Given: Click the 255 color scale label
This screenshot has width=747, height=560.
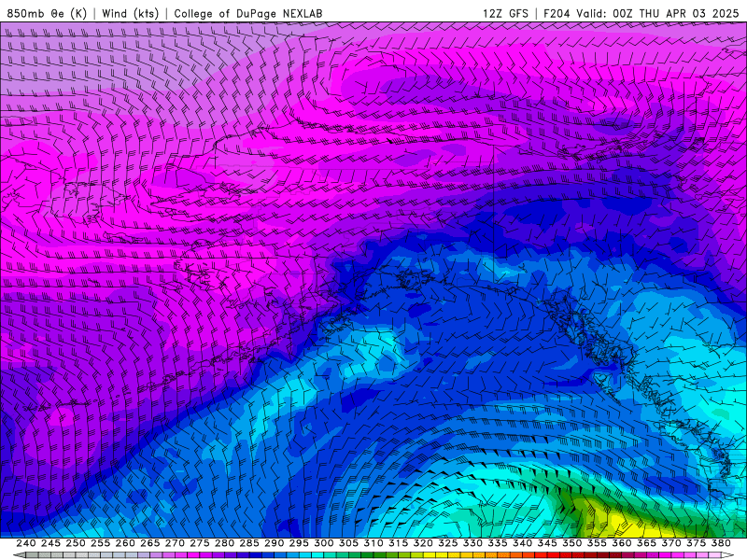Looking at the screenshot, I should (100, 543).
